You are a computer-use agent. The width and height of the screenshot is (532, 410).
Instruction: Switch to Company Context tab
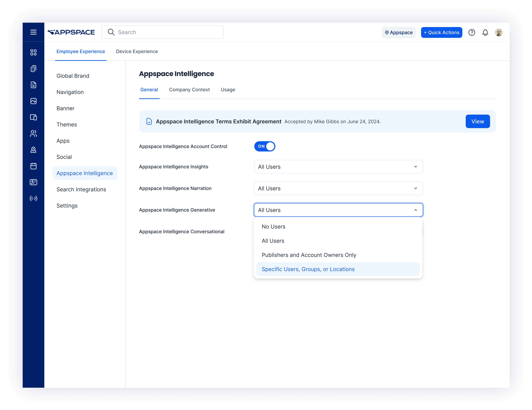pos(189,90)
